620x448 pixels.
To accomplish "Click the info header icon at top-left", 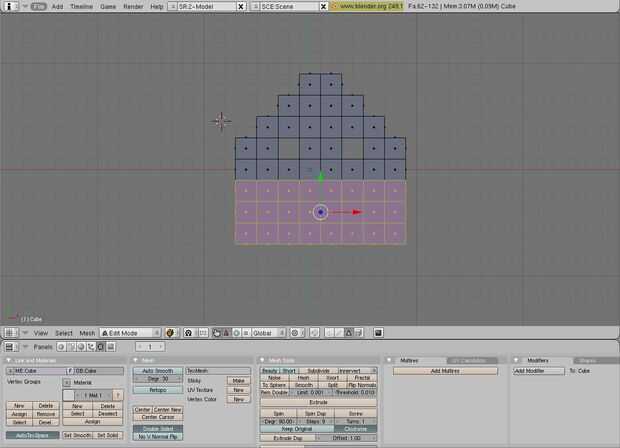I will click(x=9, y=6).
